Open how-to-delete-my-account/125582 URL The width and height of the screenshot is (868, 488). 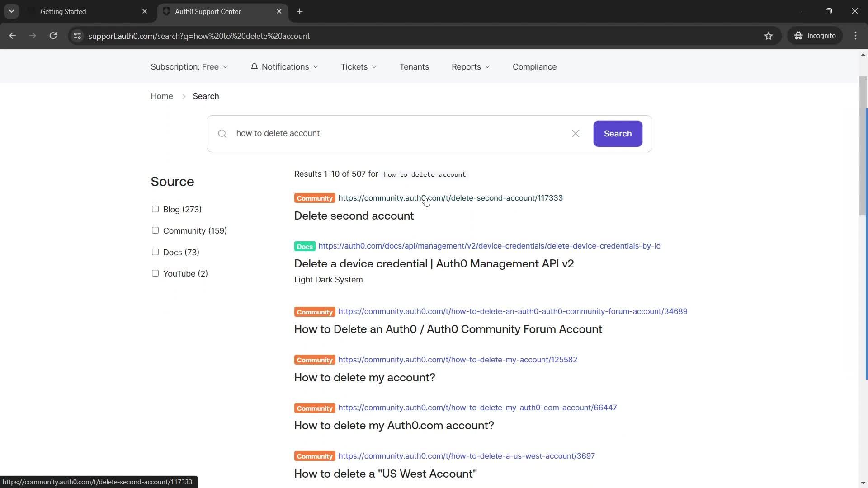[458, 360]
